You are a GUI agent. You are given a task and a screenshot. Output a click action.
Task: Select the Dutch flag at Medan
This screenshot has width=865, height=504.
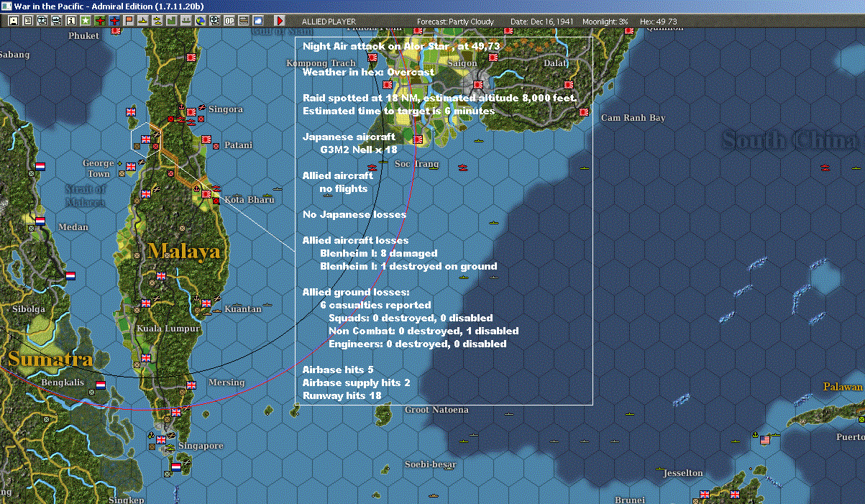40,221
